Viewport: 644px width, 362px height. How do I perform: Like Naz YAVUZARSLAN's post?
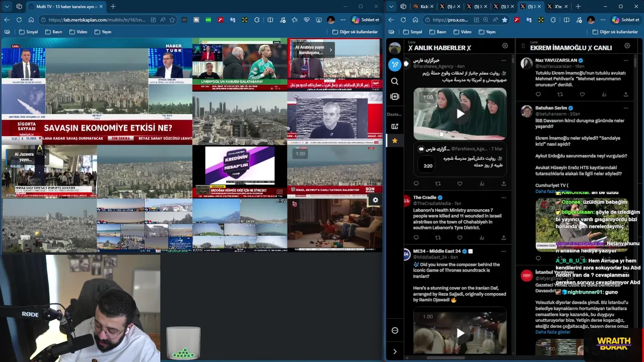582,95
